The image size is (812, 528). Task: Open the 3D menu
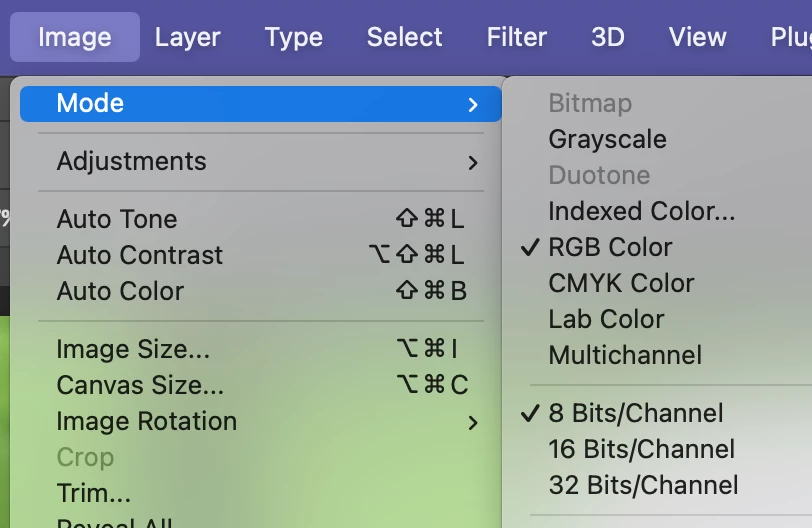607,38
